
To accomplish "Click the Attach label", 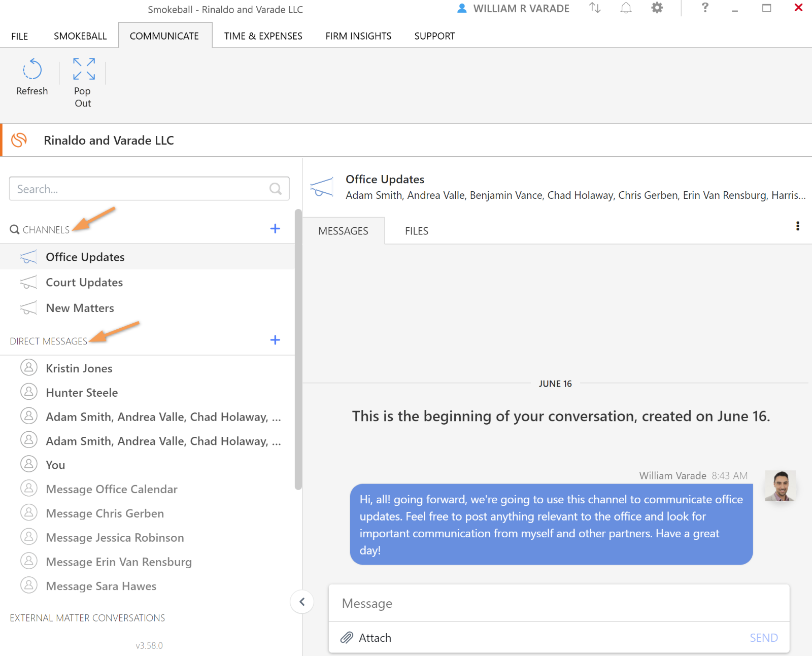I will pyautogui.click(x=375, y=638).
